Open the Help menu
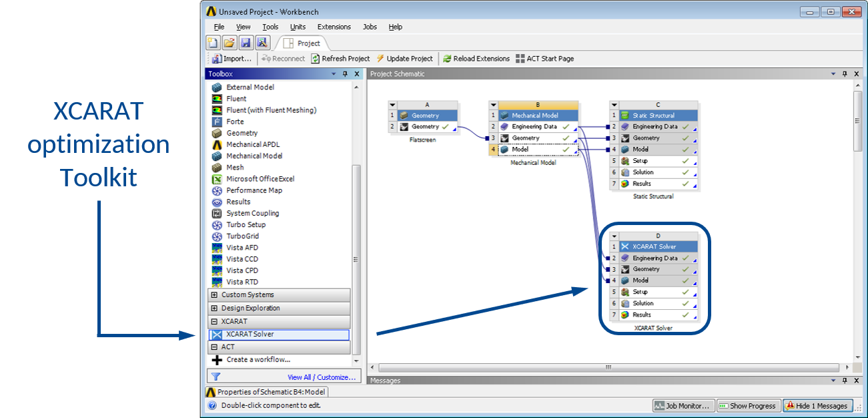The image size is (868, 418). pos(396,27)
